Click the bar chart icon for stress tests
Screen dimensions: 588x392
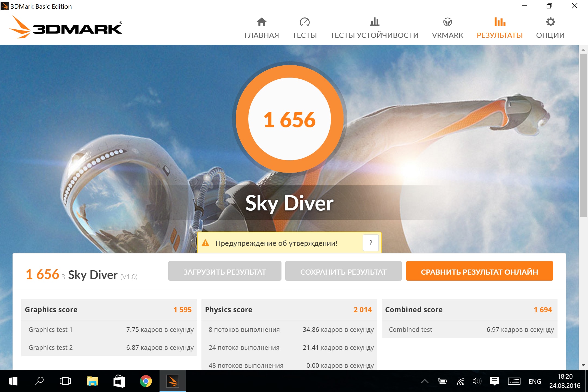[375, 22]
